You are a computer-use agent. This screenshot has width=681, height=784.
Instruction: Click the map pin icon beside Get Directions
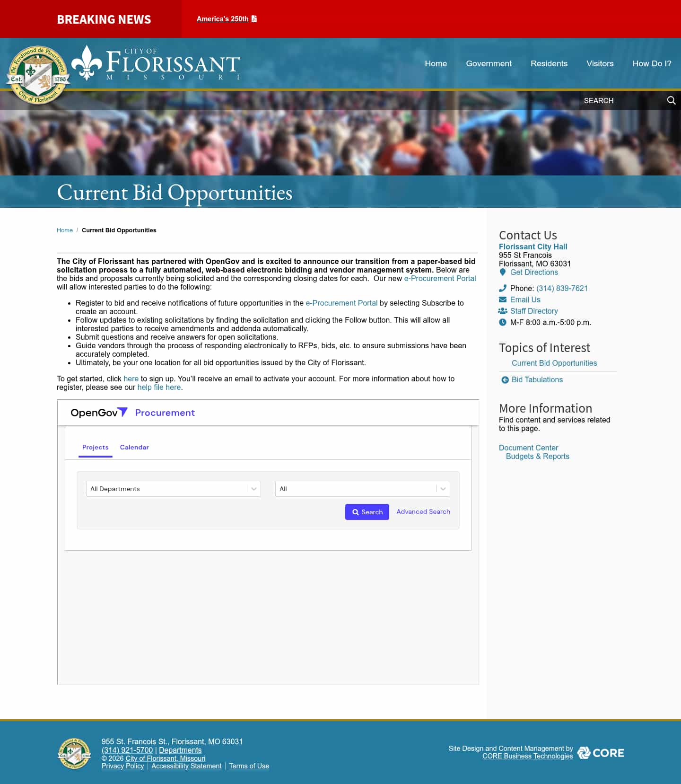click(x=503, y=272)
